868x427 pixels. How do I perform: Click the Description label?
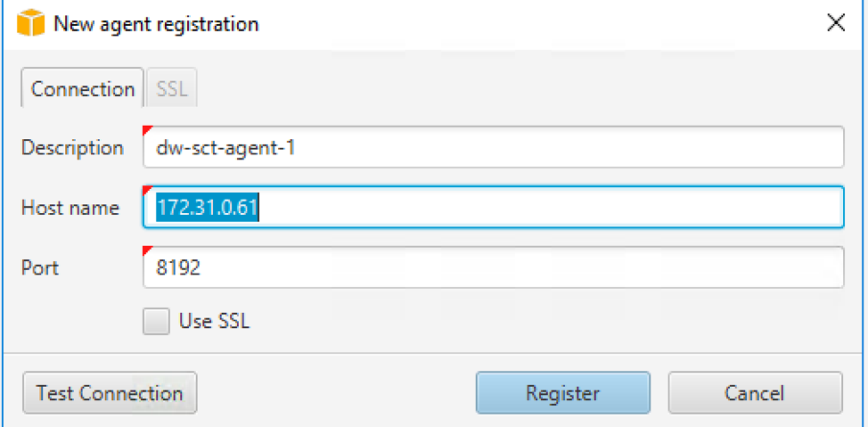(72, 148)
